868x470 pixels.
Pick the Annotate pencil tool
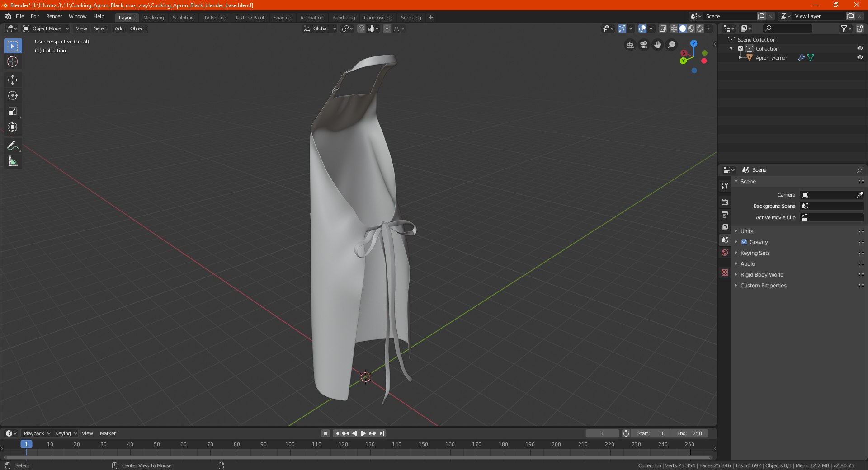13,146
